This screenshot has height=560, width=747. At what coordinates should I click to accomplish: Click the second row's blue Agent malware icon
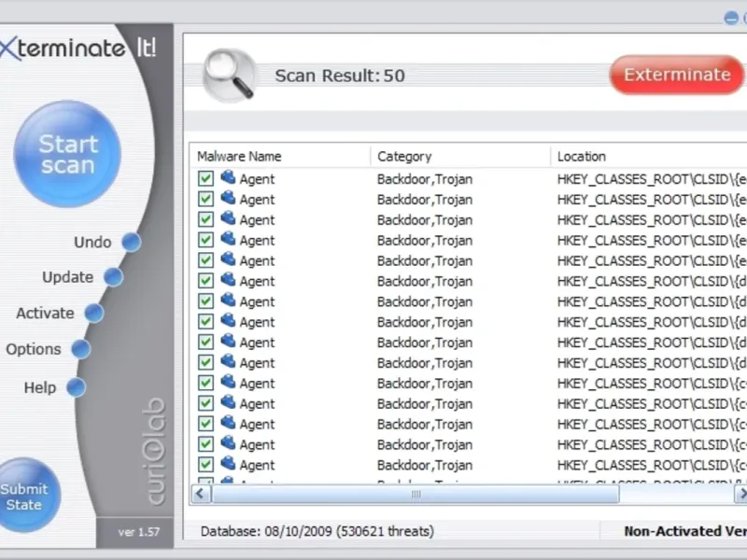click(228, 198)
